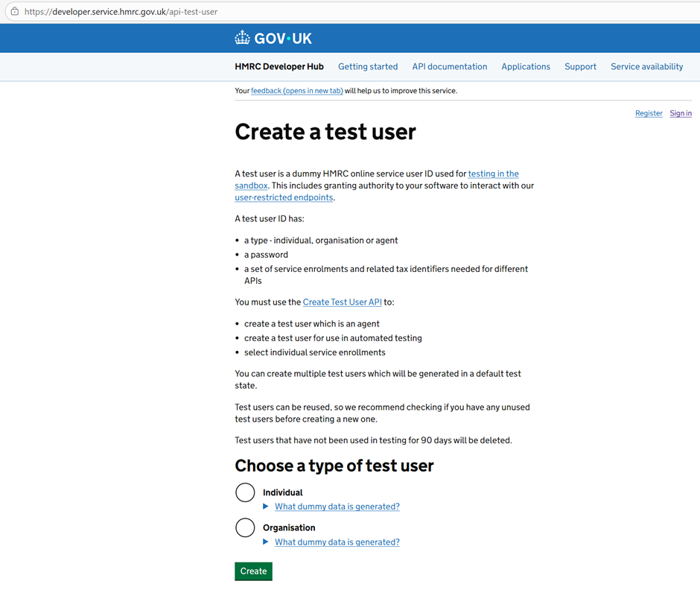Viewport: 700px width, 590px height.
Task: Click the Organisation label text
Action: tap(289, 527)
